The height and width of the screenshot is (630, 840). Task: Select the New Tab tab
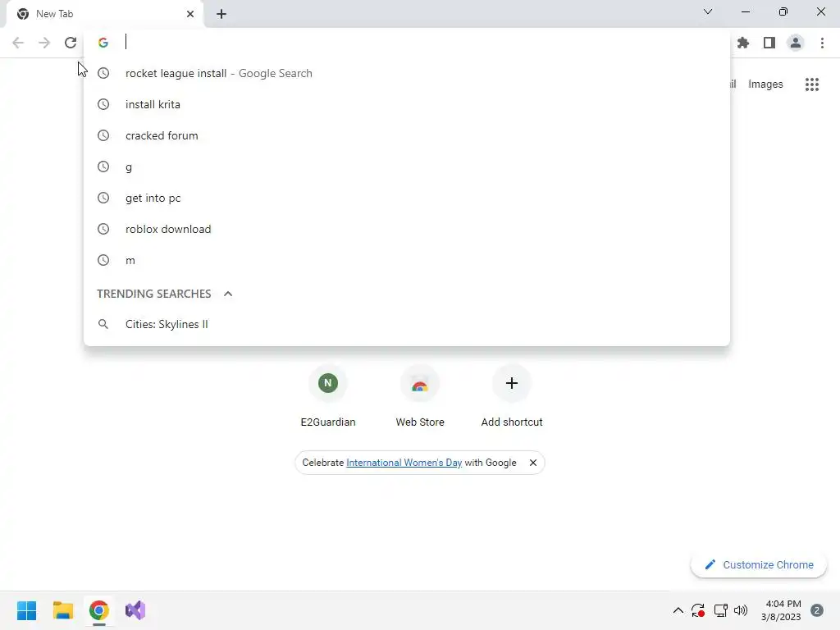tap(104, 14)
